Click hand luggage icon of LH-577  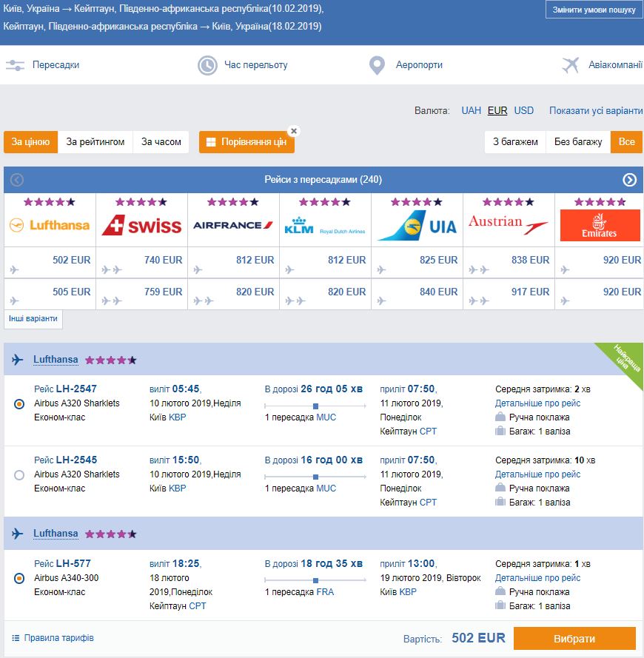(500, 591)
